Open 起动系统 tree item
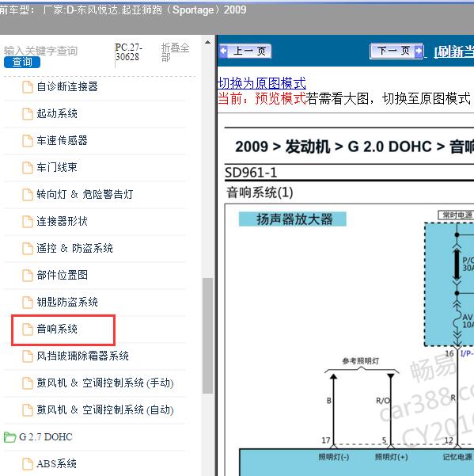The width and height of the screenshot is (474, 476). coord(57,114)
